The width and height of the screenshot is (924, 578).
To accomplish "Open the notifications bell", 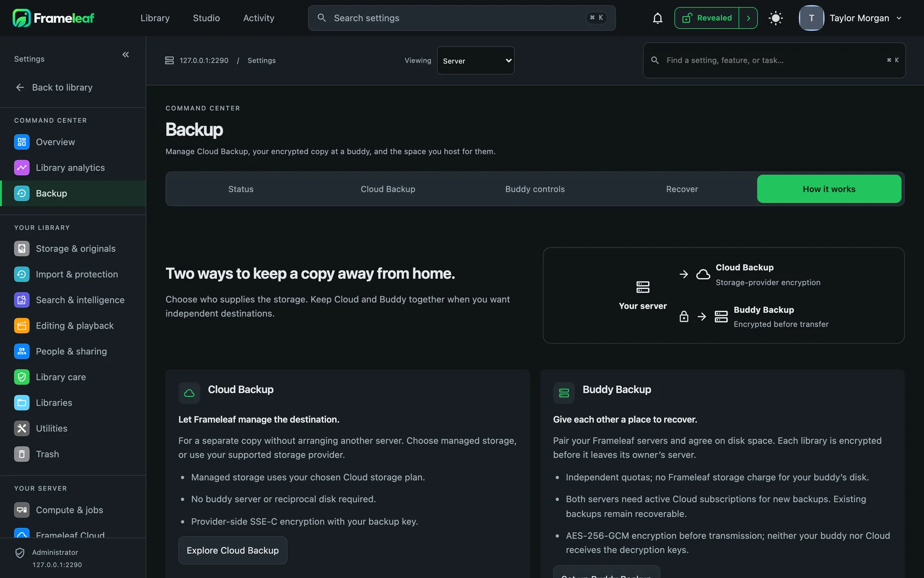I will click(x=657, y=18).
